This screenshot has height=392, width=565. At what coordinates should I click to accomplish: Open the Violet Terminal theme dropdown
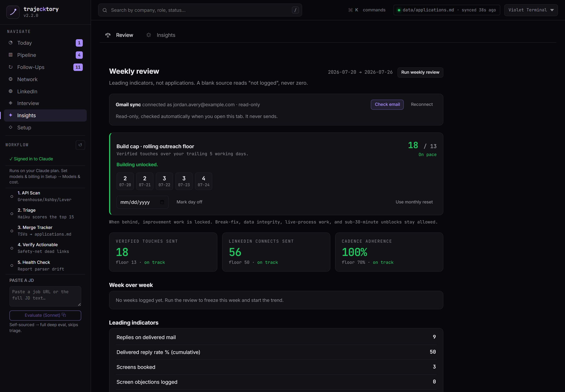[x=531, y=10]
